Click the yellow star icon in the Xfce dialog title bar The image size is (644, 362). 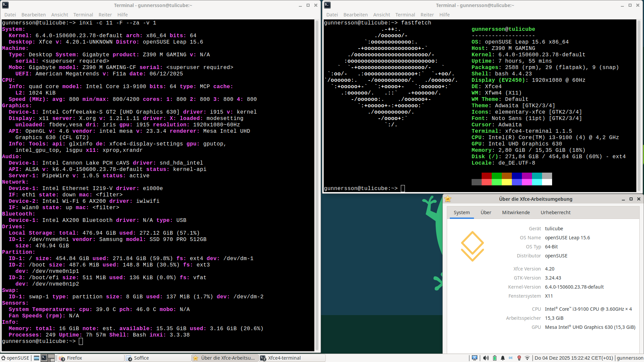[448, 199]
